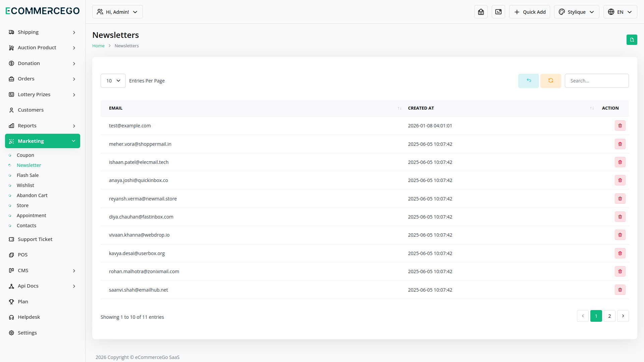Delete rohan.malhotra@zonixmail.com entry

620,271
